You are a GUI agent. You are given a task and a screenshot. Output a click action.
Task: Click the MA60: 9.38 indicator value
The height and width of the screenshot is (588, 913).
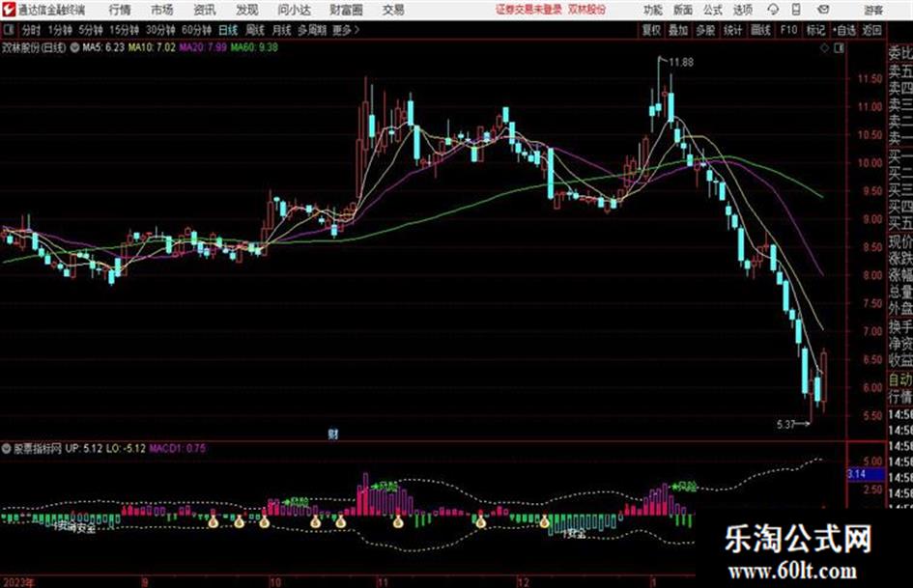coord(254,47)
